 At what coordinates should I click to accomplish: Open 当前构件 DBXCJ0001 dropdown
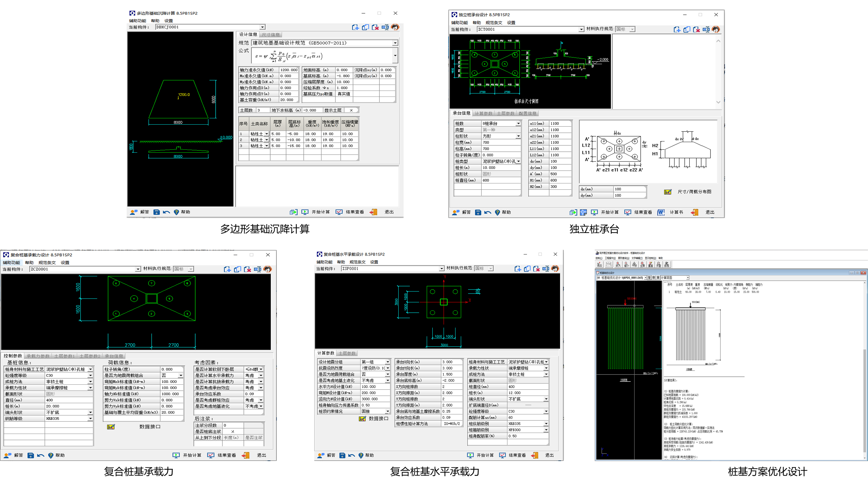pos(262,27)
